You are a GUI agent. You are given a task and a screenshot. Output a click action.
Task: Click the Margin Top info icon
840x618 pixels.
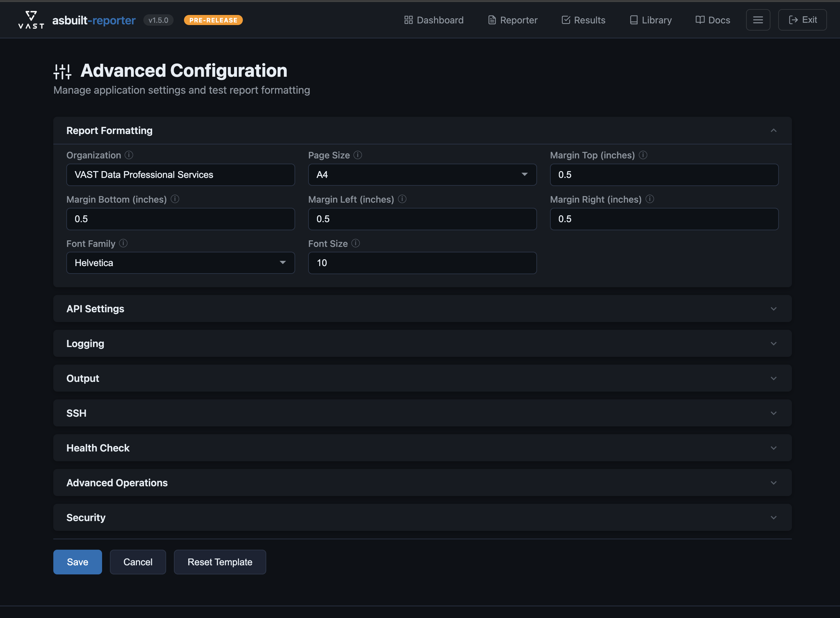[643, 155]
